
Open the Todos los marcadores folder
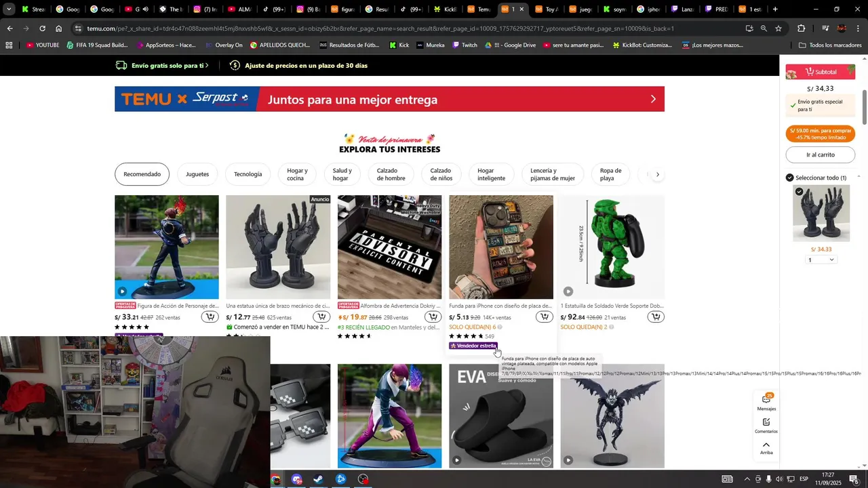(x=830, y=45)
